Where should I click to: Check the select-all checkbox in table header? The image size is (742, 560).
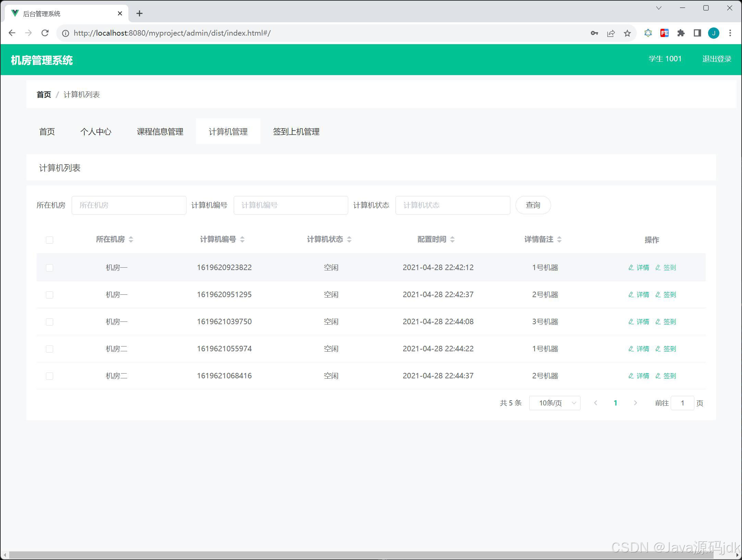49,240
